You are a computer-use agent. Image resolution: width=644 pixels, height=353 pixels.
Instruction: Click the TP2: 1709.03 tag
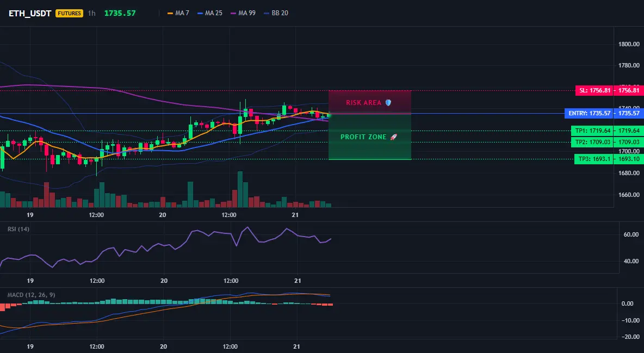[592, 142]
